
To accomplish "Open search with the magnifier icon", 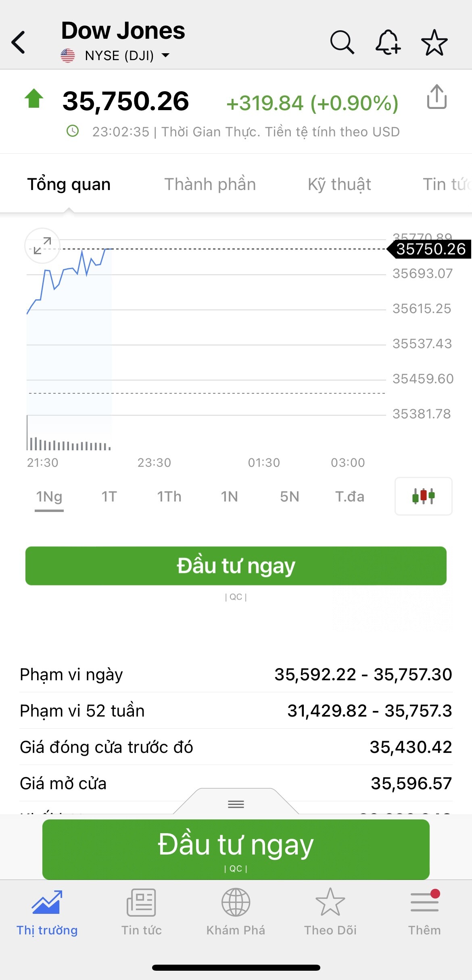I will [x=342, y=42].
